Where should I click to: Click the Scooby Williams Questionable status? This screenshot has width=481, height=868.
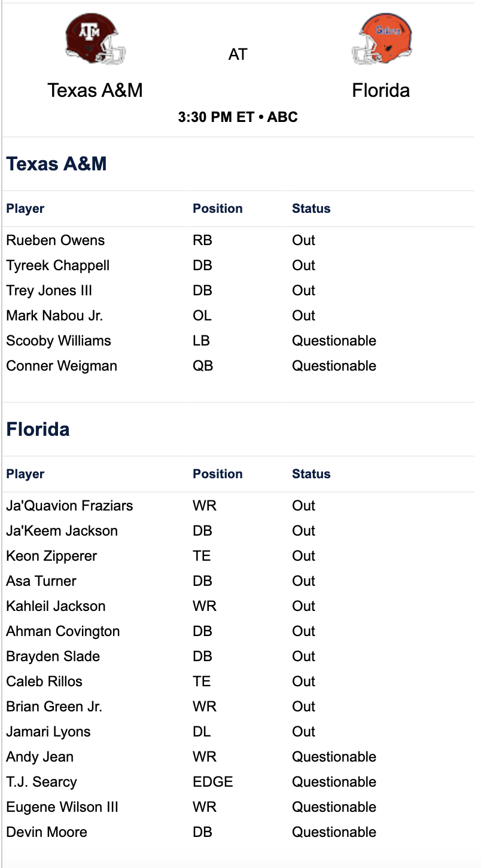tap(334, 341)
